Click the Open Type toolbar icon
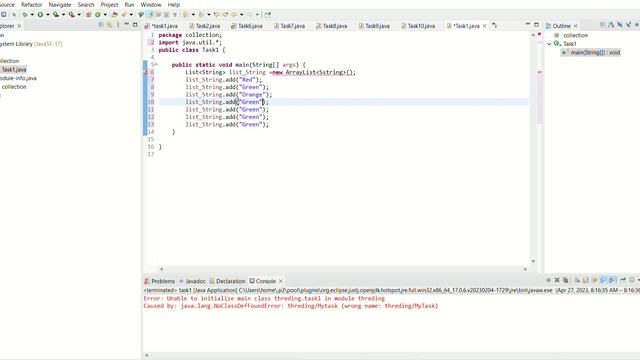Viewport: 640px width, 360px height. coord(114,14)
